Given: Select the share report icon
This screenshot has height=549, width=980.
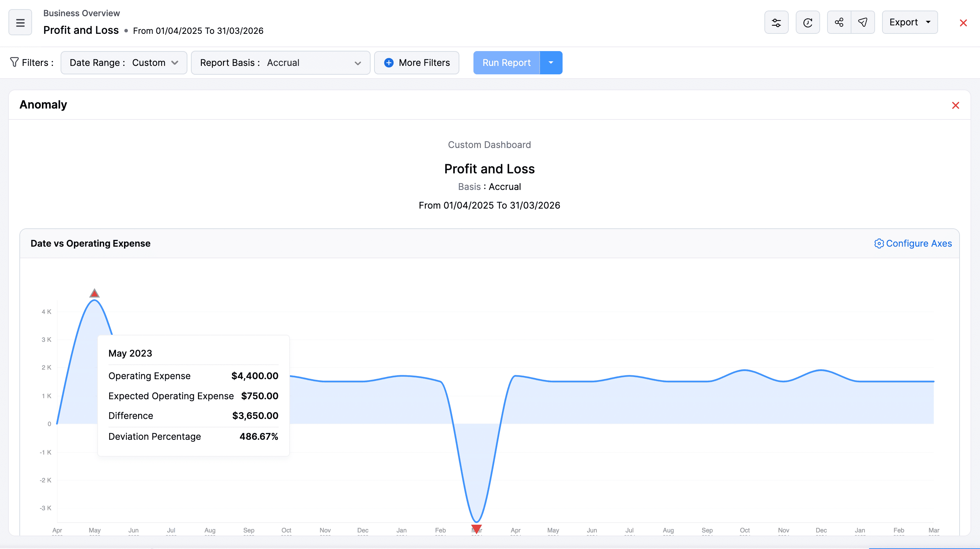Looking at the screenshot, I should pos(839,22).
